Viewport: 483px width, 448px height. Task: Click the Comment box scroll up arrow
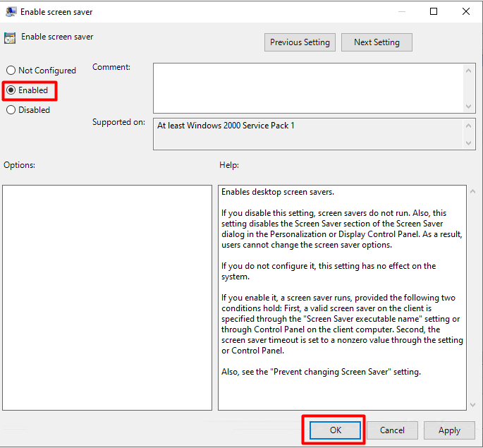coord(468,71)
